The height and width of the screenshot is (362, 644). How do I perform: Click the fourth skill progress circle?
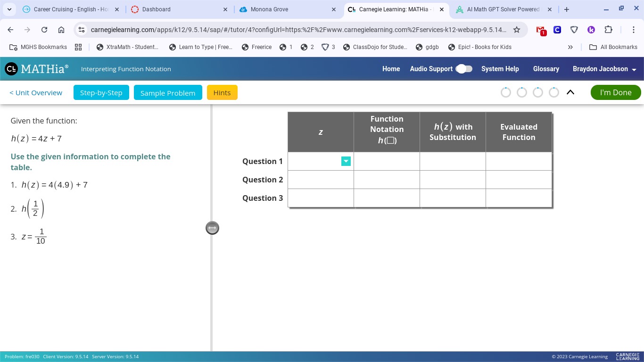[x=554, y=92]
